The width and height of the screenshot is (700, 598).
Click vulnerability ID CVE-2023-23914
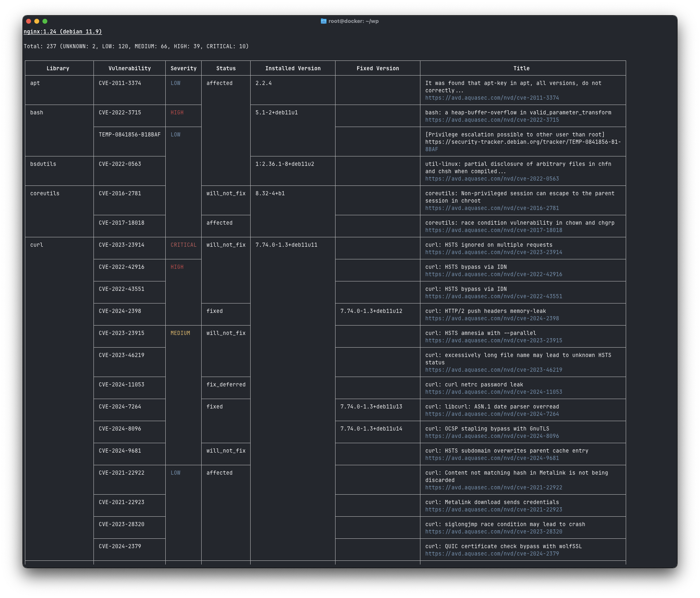coord(122,245)
